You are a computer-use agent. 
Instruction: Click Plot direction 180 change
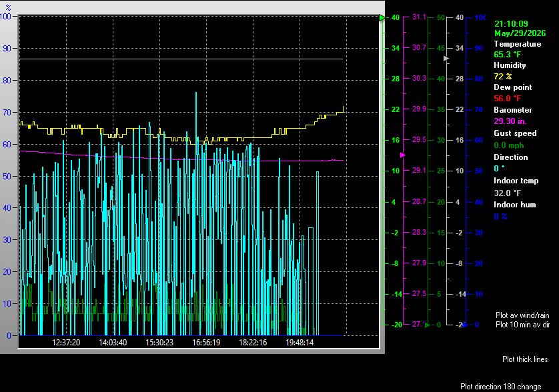[x=500, y=387]
